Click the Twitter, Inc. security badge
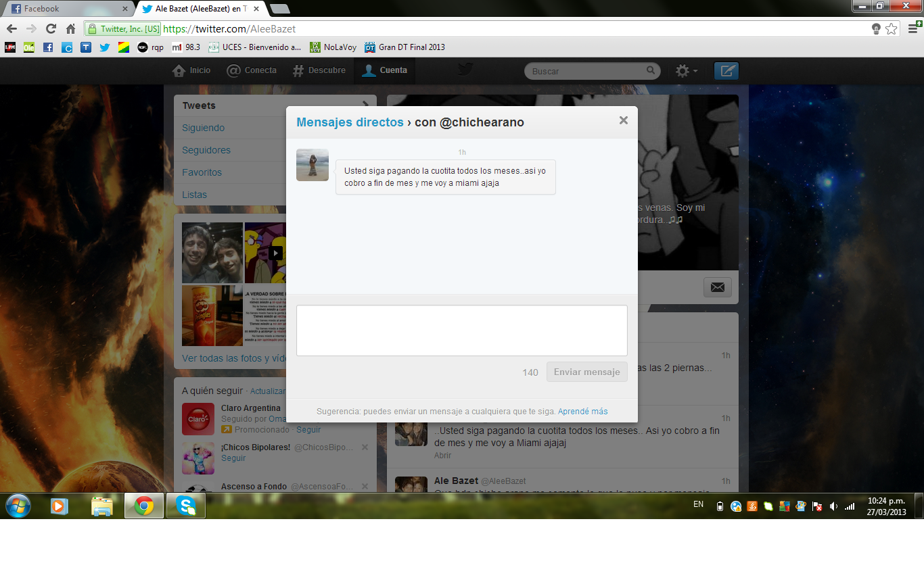Screen dimensions: 924x584 pyautogui.click(x=123, y=29)
